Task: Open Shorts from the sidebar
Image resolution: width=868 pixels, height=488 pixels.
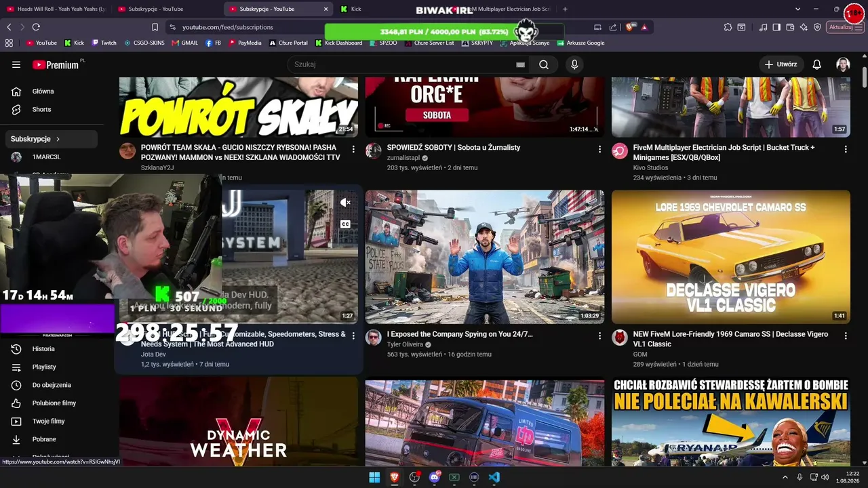Action: 53,109
